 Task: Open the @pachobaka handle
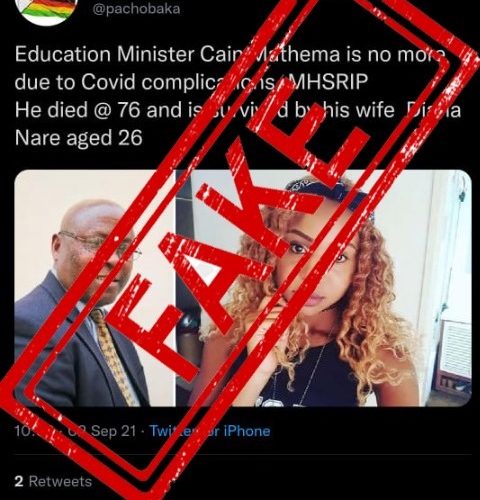coord(136,8)
